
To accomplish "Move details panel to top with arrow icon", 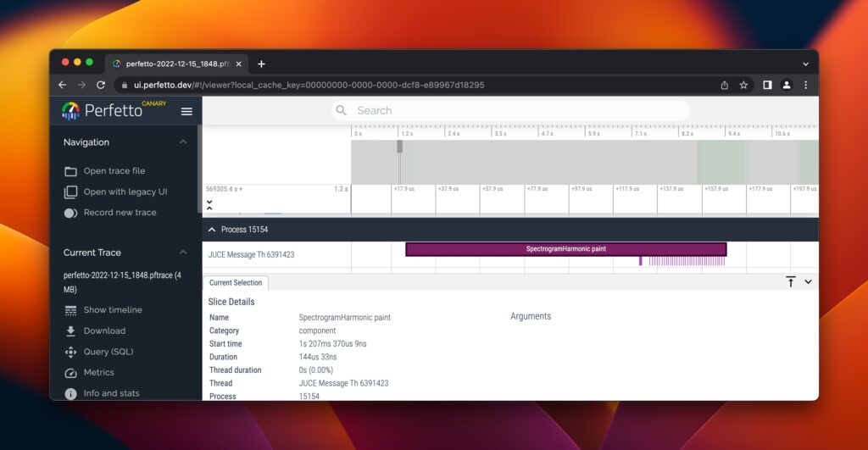I will (791, 281).
